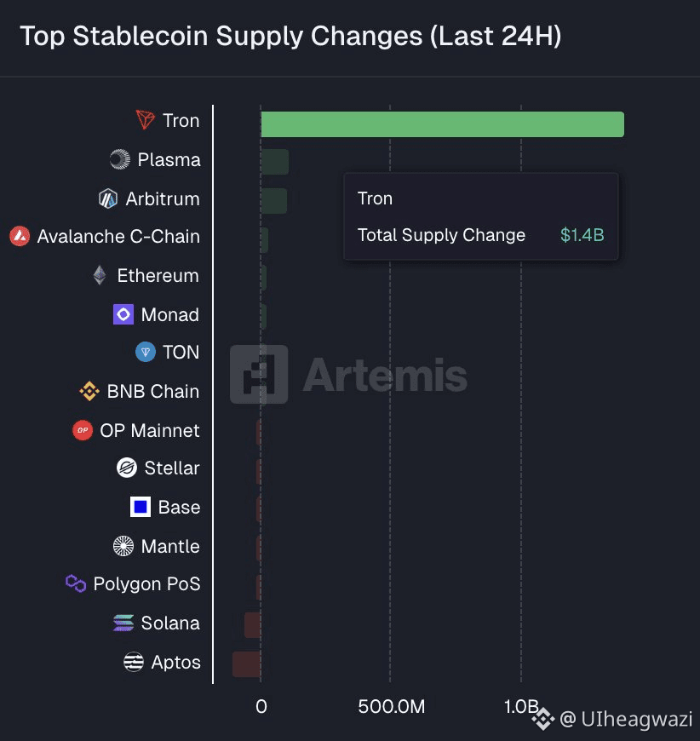The height and width of the screenshot is (741, 700).
Task: Select the Polygon PoS purple icon
Action: 76,583
